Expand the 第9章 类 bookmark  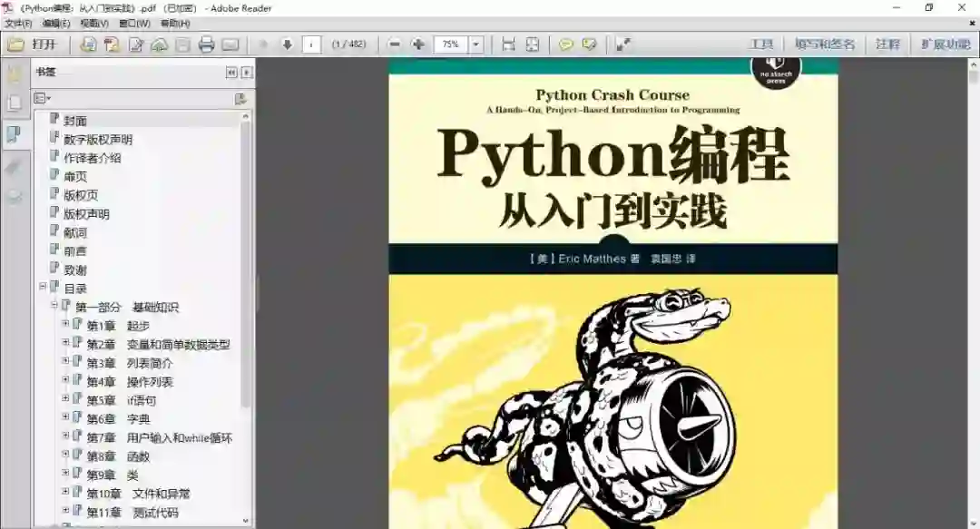[x=65, y=474]
